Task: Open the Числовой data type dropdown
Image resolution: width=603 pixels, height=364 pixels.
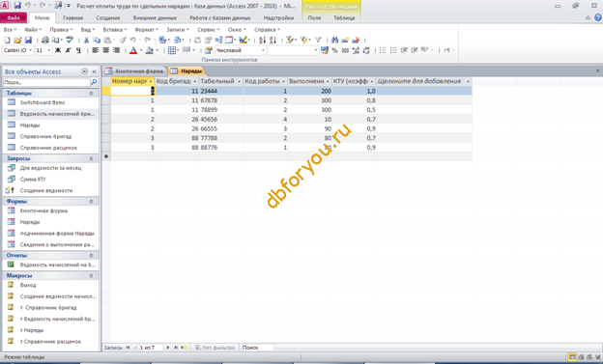Action: [x=263, y=50]
